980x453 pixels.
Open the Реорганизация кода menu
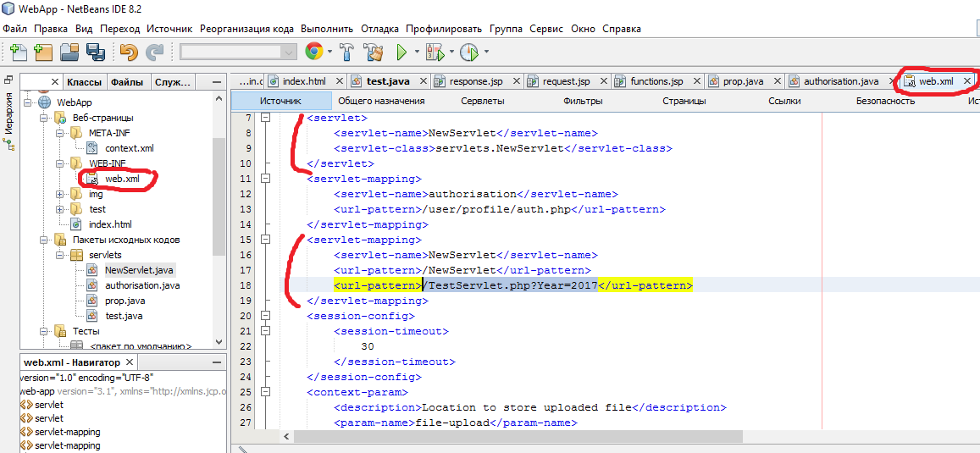tap(246, 29)
